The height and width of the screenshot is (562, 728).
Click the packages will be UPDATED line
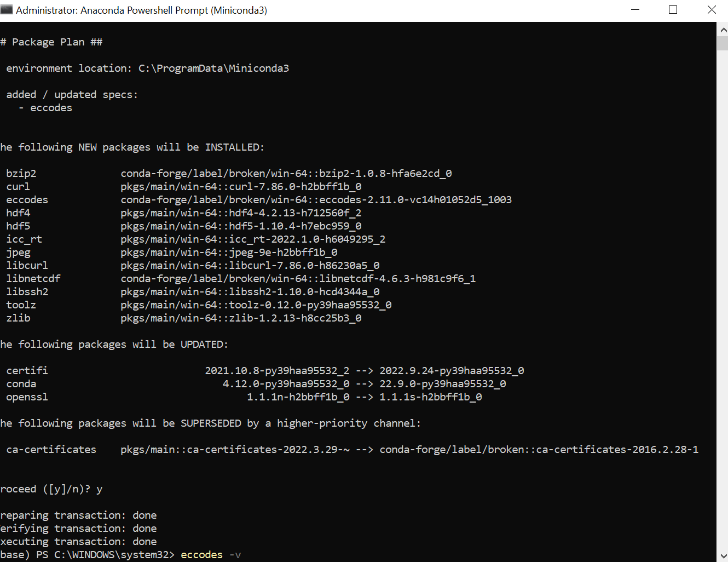click(x=114, y=345)
